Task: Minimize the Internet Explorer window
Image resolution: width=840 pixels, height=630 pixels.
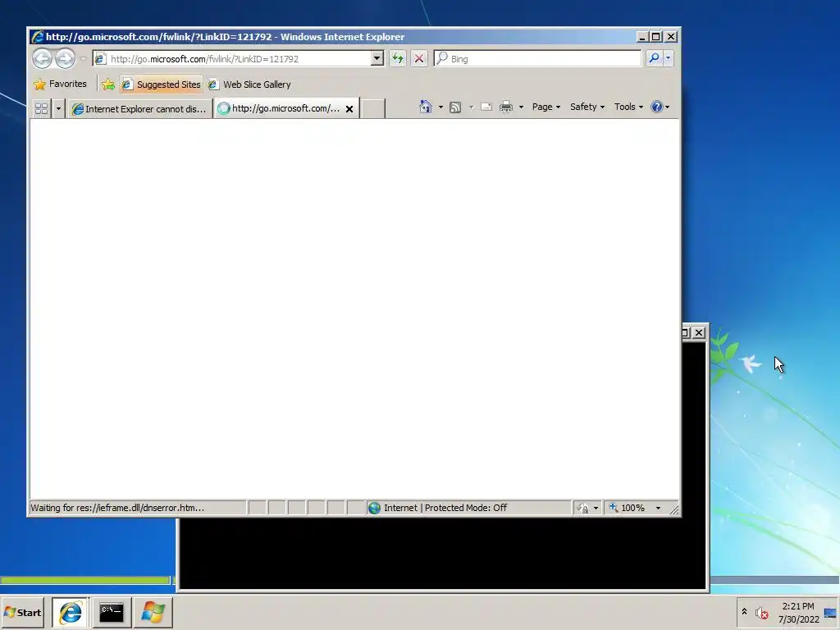Action: pyautogui.click(x=642, y=36)
